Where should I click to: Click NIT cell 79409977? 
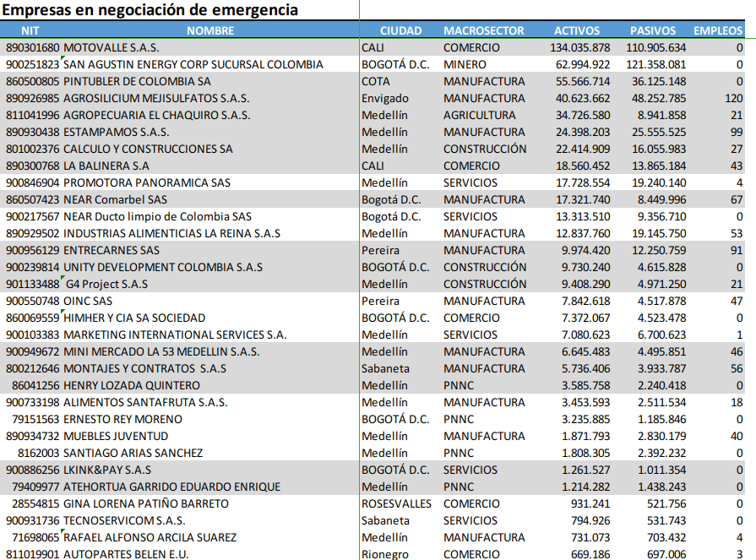click(35, 487)
